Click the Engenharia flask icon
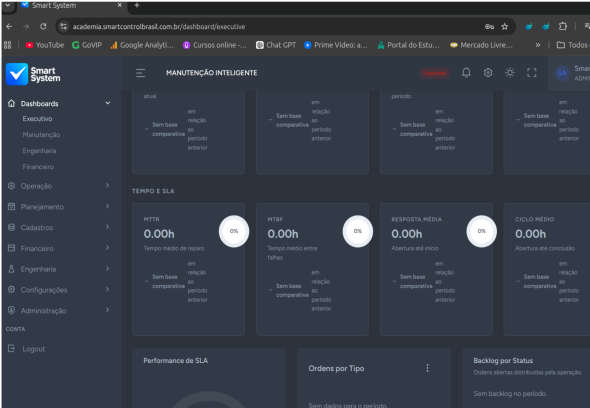Screen dimensions: 590x408 11,269
